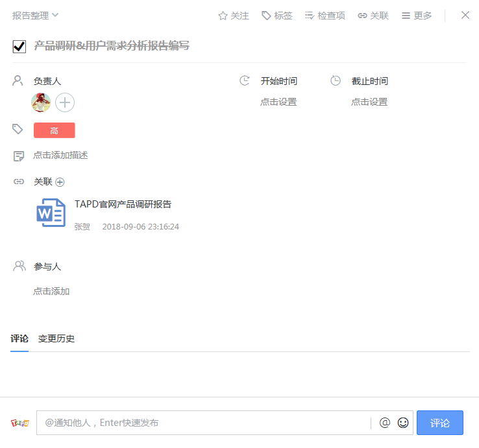Image resolution: width=479 pixels, height=448 pixels.
Task: Click the 关联 link chain icon
Action: click(x=19, y=182)
